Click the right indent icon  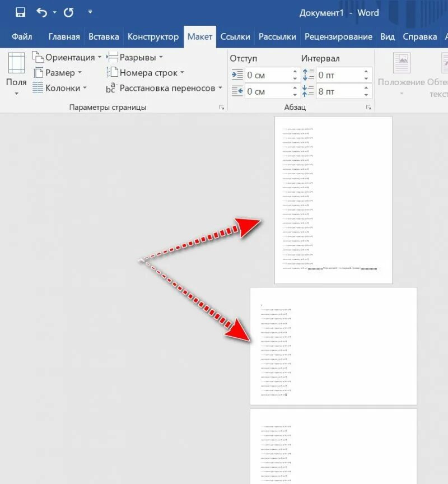pyautogui.click(x=237, y=91)
